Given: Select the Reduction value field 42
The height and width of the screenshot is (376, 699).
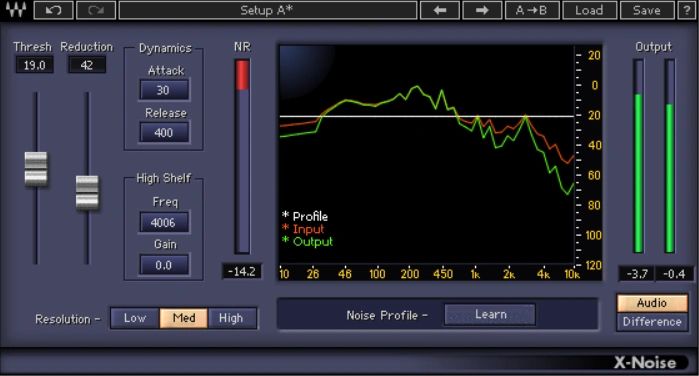Looking at the screenshot, I should 87,65.
